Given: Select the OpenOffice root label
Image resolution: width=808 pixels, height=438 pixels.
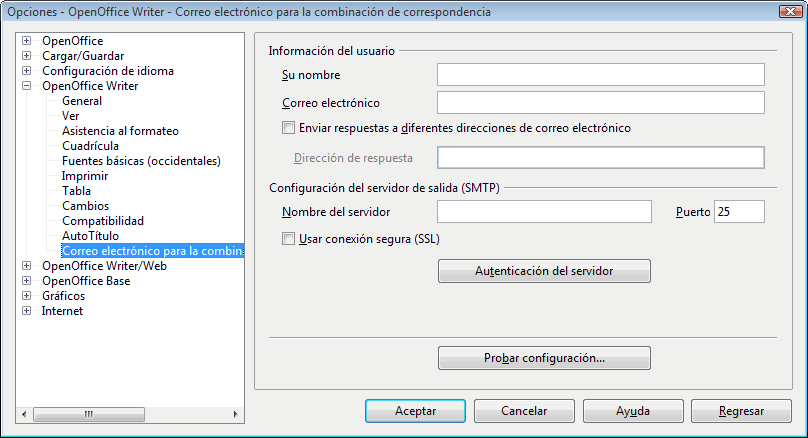Looking at the screenshot, I should 73,41.
